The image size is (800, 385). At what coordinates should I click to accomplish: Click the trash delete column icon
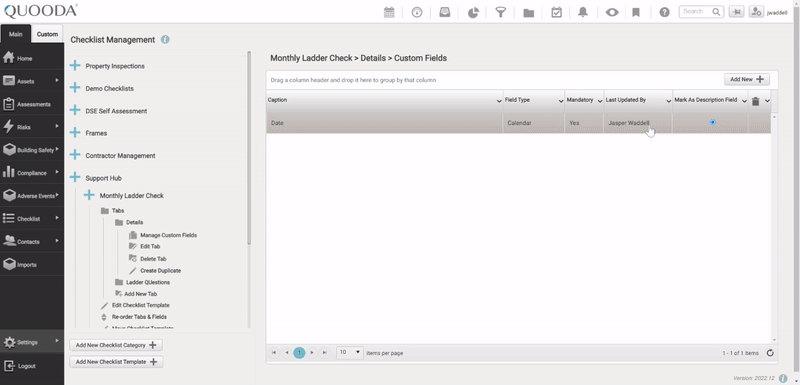pyautogui.click(x=756, y=101)
